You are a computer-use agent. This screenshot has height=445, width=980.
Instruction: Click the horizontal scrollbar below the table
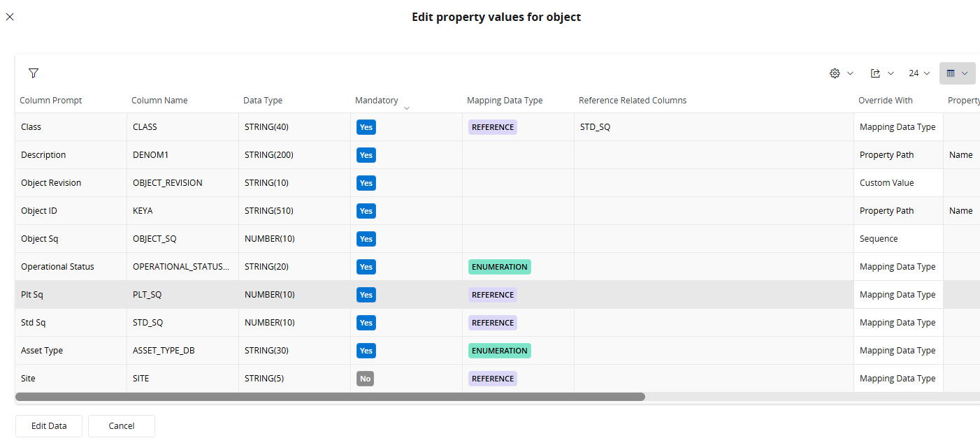(x=330, y=397)
